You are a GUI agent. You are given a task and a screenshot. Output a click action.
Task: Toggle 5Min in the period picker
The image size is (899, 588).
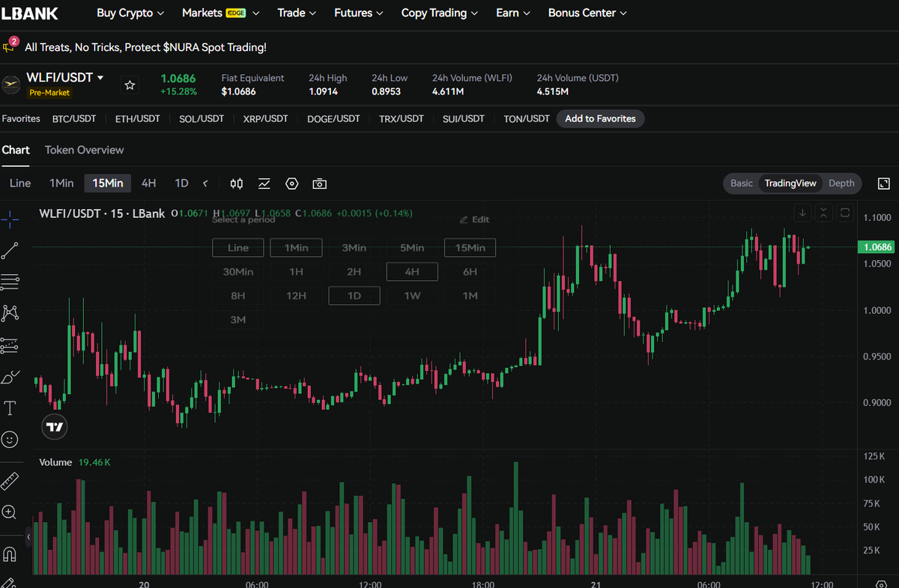click(x=412, y=248)
